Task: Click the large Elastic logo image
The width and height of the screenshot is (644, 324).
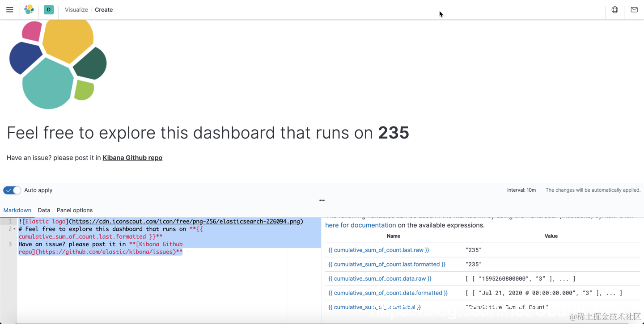Action: pos(58,64)
